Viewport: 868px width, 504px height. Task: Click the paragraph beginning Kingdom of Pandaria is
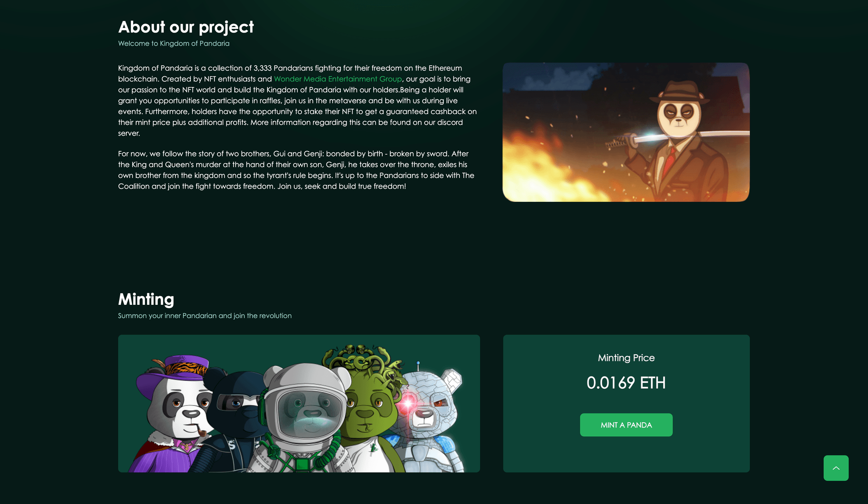[298, 100]
